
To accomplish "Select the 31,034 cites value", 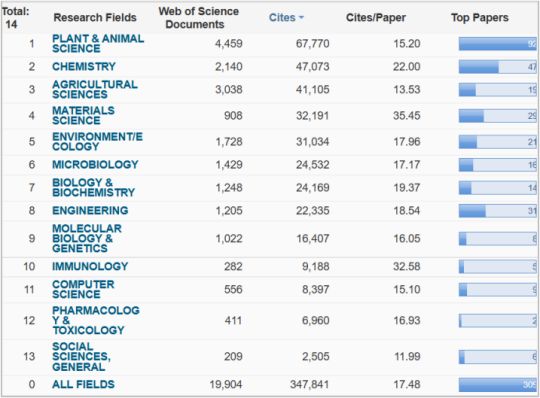I will (x=313, y=142).
